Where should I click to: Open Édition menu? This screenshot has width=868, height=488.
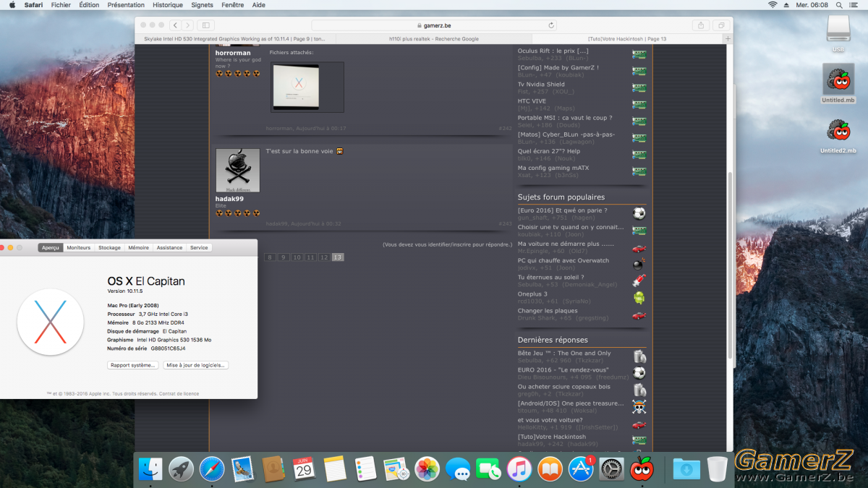(x=89, y=5)
